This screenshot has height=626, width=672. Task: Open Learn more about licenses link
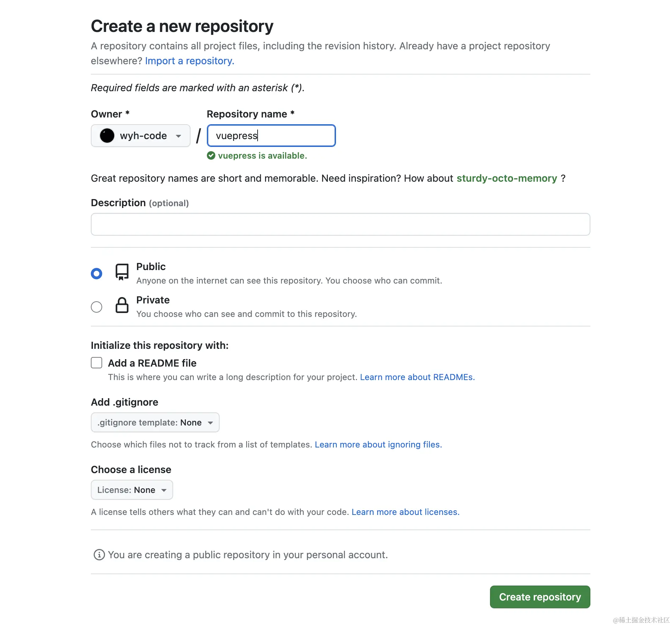click(x=406, y=512)
